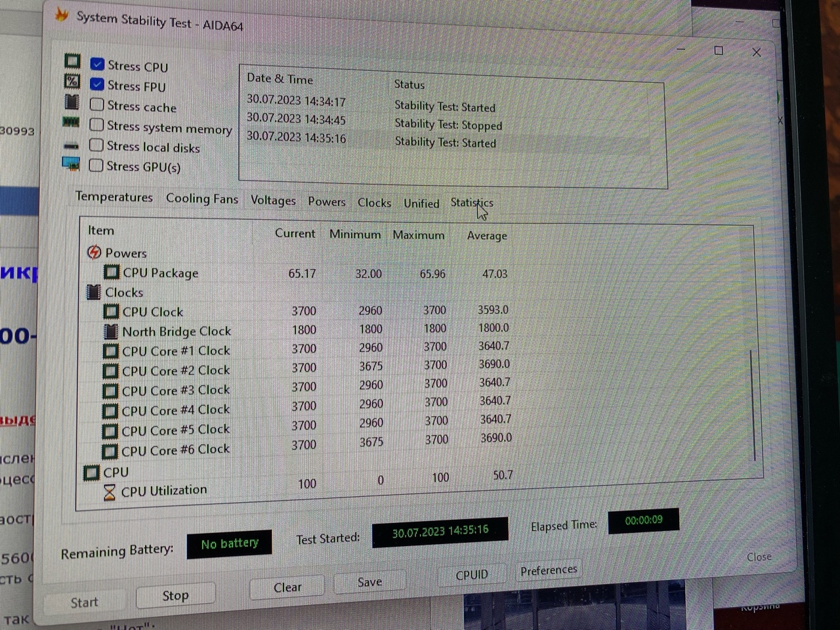Click the CPU Utilization row label
Screen dimensions: 840x630
164,491
